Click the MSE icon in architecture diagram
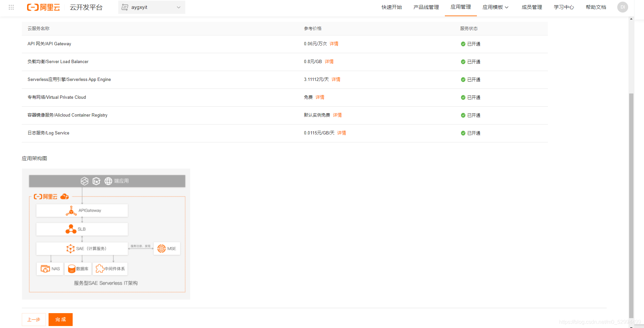The width and height of the screenshot is (644, 328). (x=161, y=249)
